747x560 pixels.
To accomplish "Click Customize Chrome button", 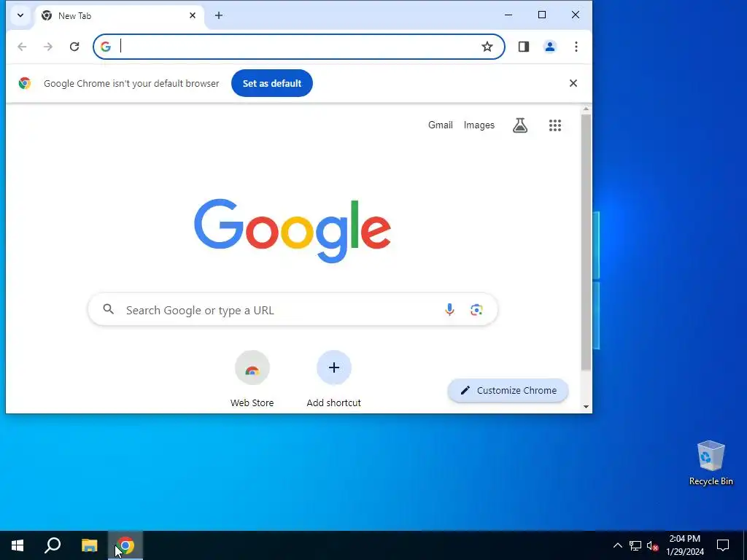I will click(508, 391).
